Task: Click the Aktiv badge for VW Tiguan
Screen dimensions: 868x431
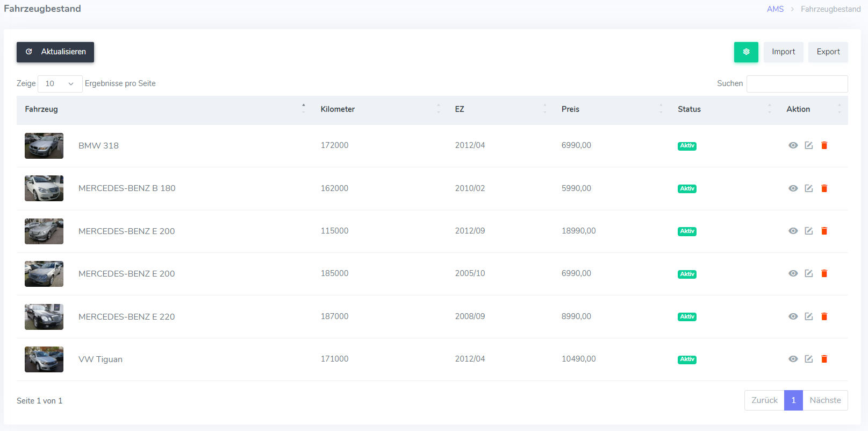Action: pyautogui.click(x=687, y=359)
